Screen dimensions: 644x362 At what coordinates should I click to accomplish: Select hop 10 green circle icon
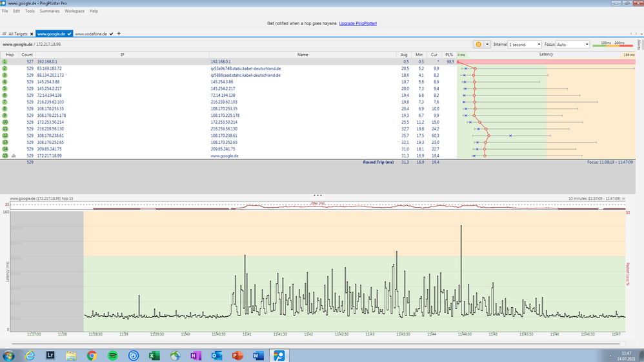tap(5, 122)
